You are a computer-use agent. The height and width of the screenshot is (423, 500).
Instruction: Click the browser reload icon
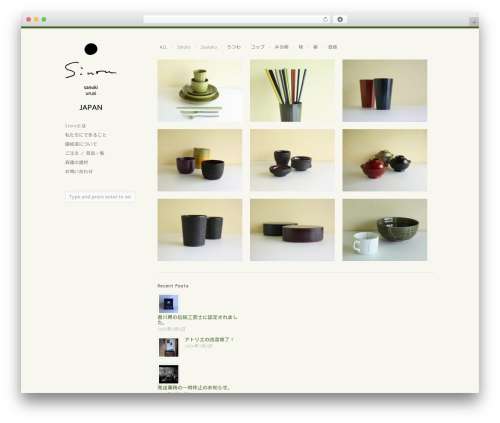[x=325, y=19]
